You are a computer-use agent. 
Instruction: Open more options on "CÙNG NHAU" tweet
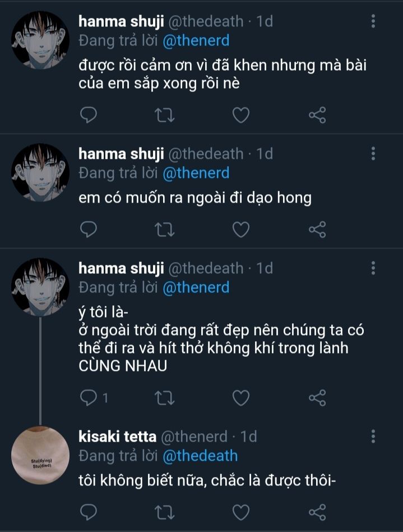373,268
